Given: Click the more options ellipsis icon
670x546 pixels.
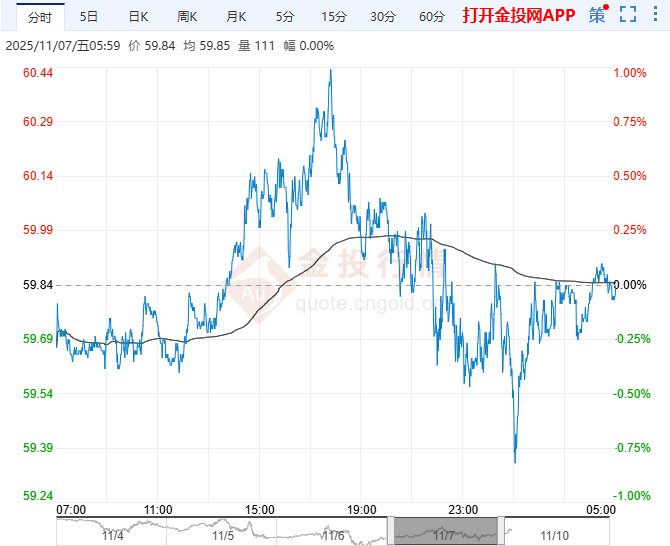Looking at the screenshot, I should click(x=656, y=15).
